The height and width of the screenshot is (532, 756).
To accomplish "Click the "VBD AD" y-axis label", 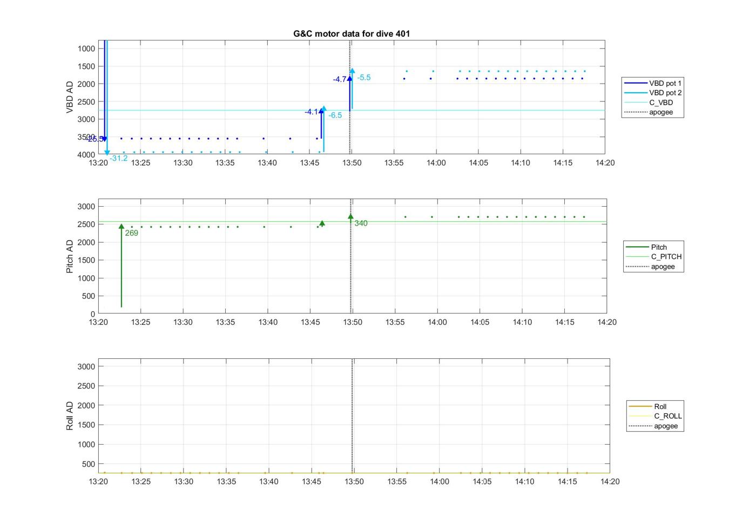I will click(x=70, y=97).
